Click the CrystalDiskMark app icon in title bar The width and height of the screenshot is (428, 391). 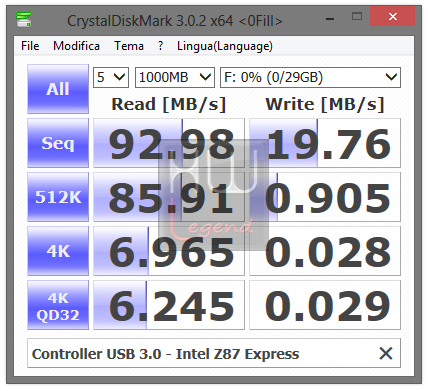pyautogui.click(x=24, y=20)
